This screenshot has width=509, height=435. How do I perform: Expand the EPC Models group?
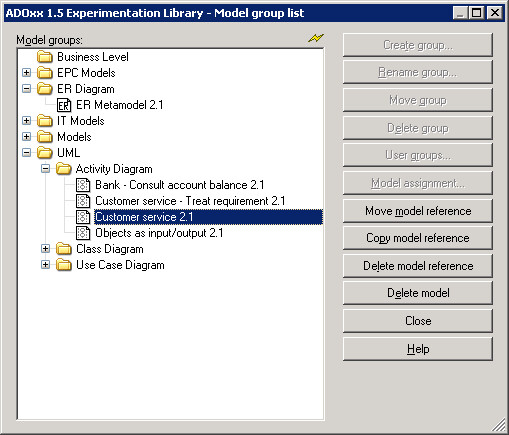27,73
